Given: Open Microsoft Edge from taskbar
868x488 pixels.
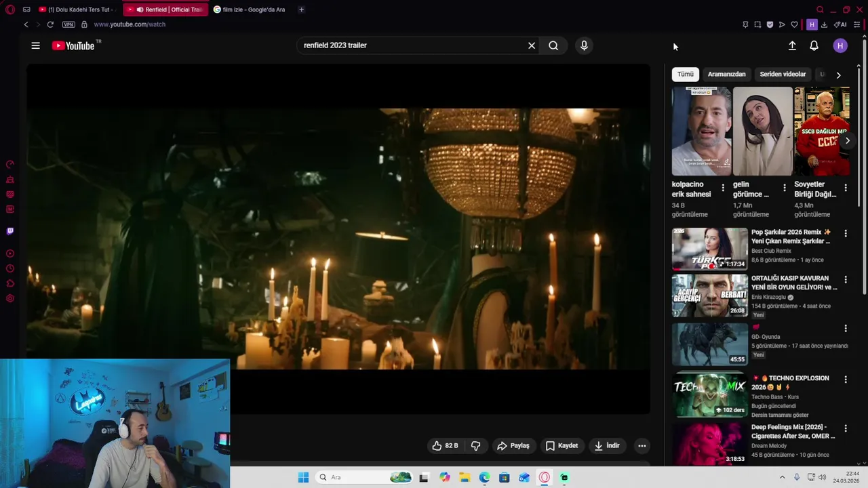Looking at the screenshot, I should (484, 477).
